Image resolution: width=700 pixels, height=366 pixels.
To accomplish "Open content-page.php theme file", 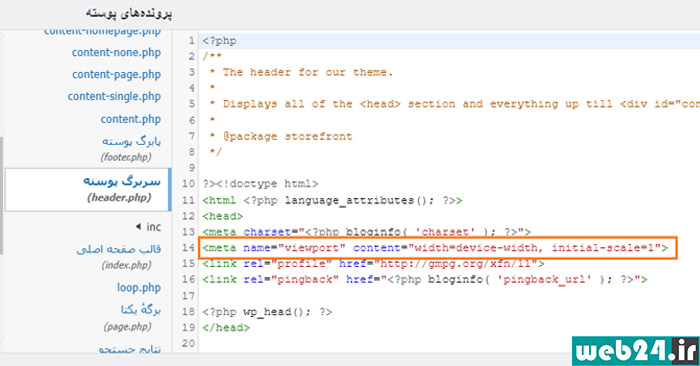I will (117, 75).
